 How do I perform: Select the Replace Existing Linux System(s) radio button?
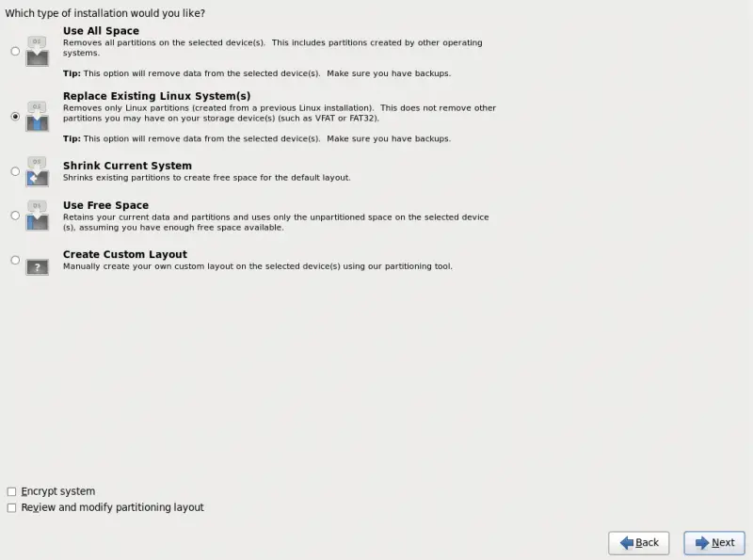[x=15, y=116]
